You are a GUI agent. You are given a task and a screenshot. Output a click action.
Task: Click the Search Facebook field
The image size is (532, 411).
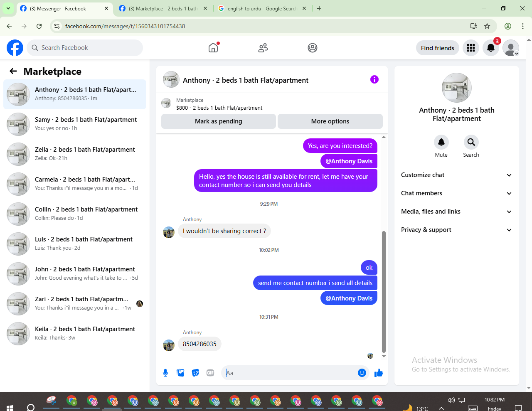(x=85, y=48)
